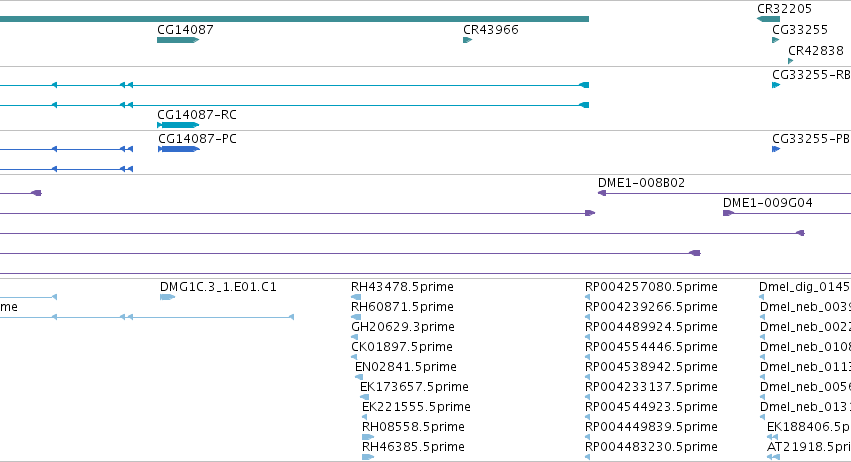
Task: Select the DME1-009G04 feature arrow
Action: [728, 213]
